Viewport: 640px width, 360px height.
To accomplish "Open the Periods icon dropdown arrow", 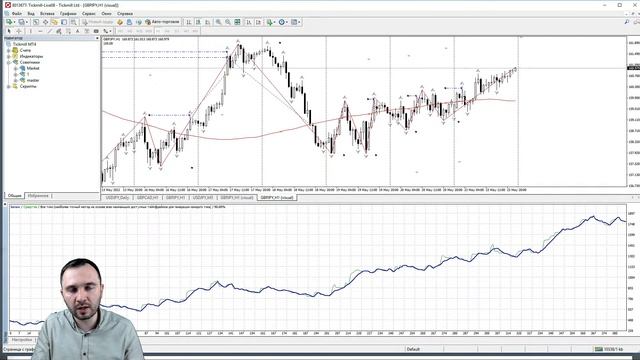I will tap(287, 22).
